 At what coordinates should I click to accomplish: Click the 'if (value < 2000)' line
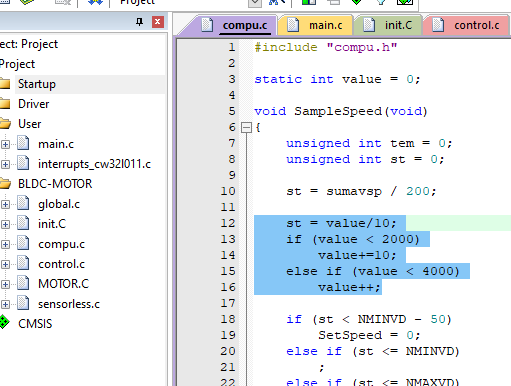pos(353,239)
